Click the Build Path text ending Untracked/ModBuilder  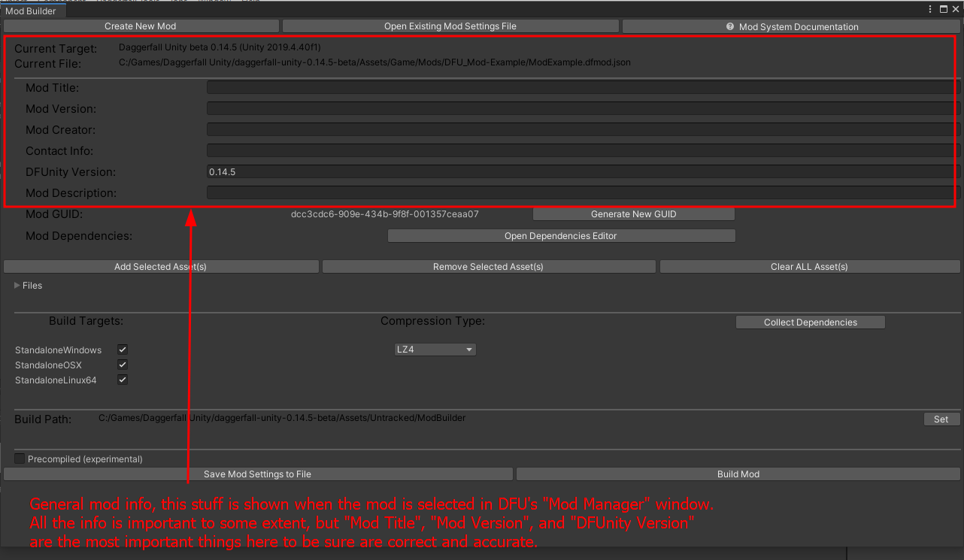tap(282, 418)
